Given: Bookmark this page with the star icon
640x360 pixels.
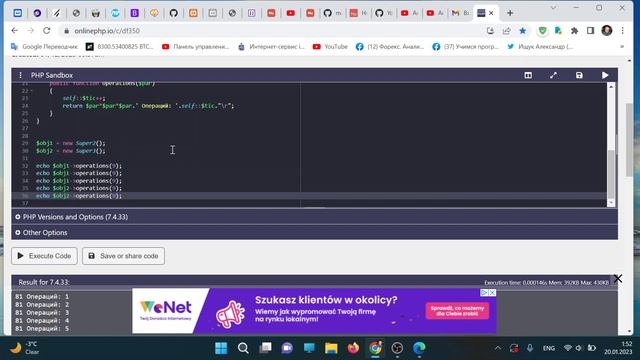Looking at the screenshot, I should tap(522, 31).
